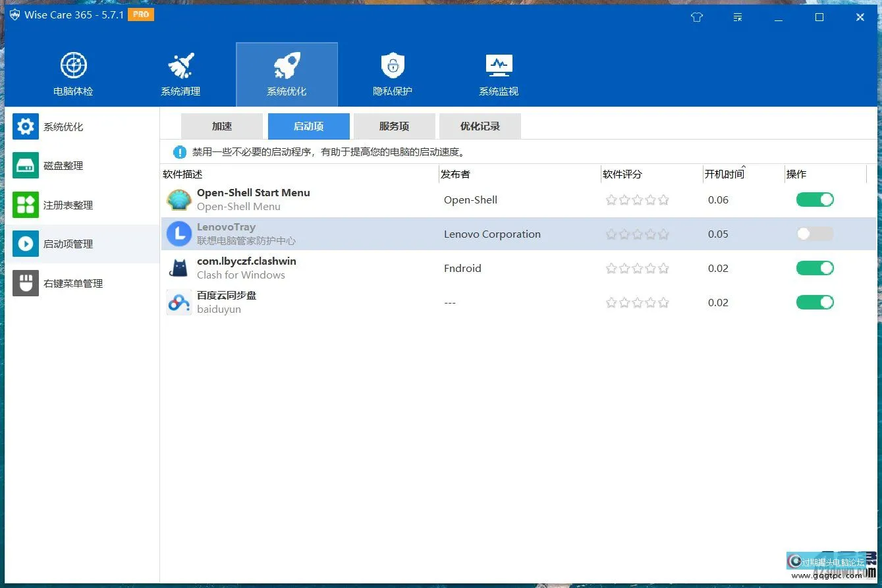The height and width of the screenshot is (588, 882).
Task: Open the feedback icon in the title bar
Action: pyautogui.click(x=738, y=17)
